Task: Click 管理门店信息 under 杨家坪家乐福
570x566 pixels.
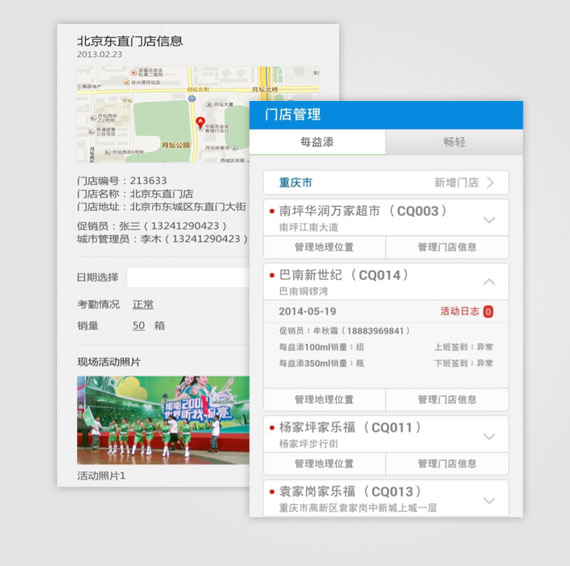Action: coord(447,463)
